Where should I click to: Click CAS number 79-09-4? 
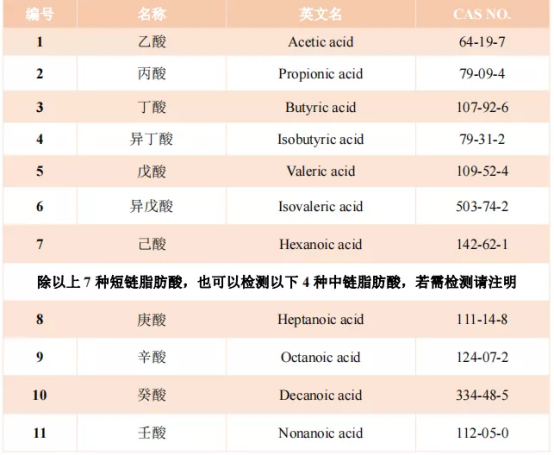[x=482, y=74]
